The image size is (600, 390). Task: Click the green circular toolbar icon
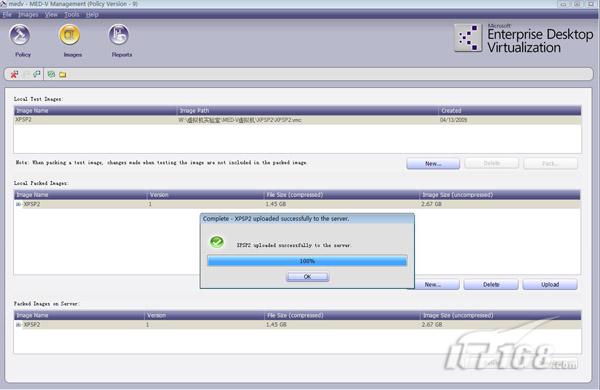tap(51, 74)
